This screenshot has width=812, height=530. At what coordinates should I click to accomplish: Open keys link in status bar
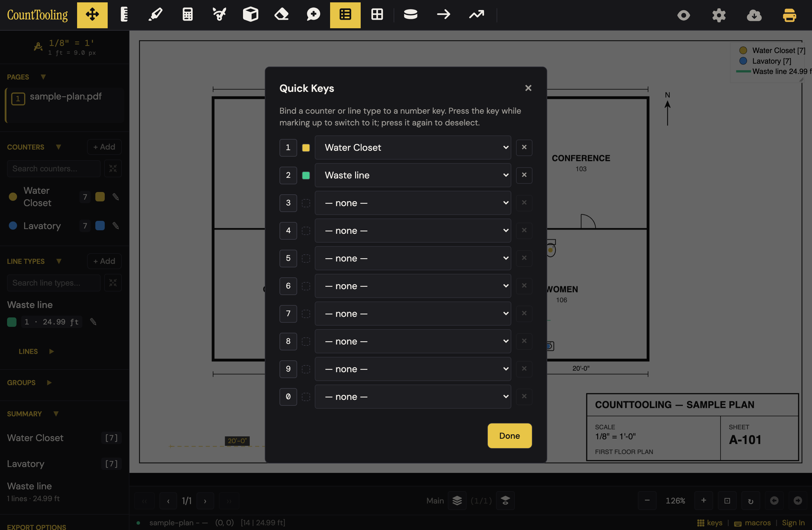(710, 523)
